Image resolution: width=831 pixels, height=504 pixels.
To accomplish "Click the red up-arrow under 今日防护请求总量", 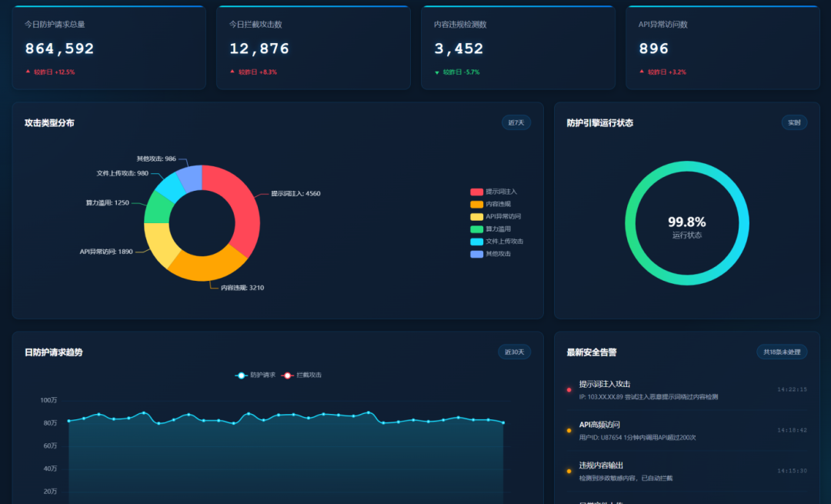I will pos(28,72).
